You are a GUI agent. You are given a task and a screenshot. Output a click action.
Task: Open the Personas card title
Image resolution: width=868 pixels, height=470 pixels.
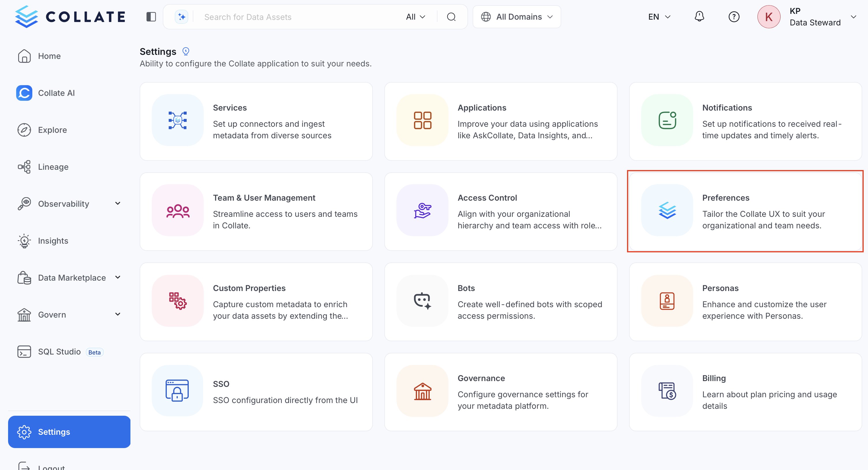(x=721, y=288)
